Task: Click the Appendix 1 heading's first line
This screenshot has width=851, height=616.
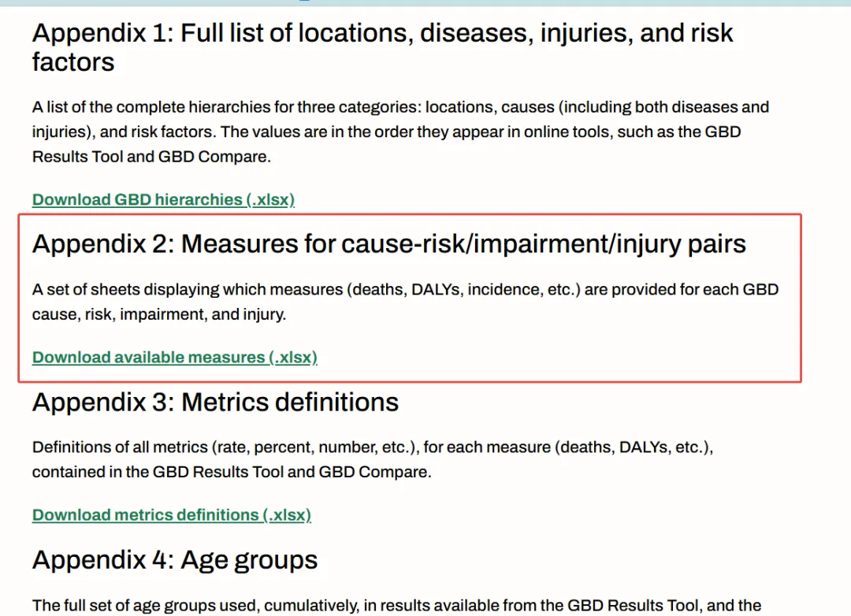Action: 383,33
